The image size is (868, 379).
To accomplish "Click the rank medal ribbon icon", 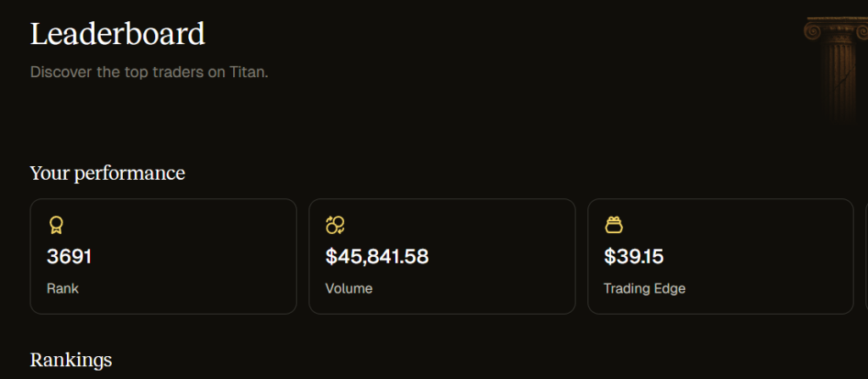I will coord(56,225).
